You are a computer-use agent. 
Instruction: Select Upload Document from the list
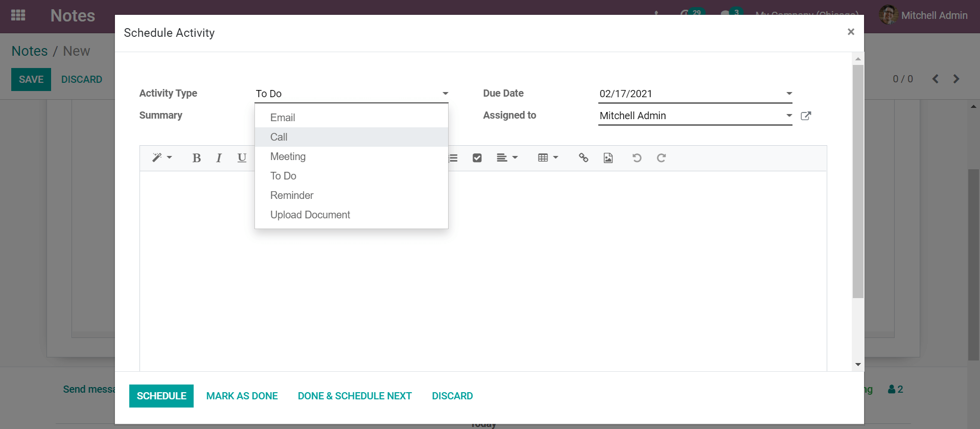pos(352,215)
